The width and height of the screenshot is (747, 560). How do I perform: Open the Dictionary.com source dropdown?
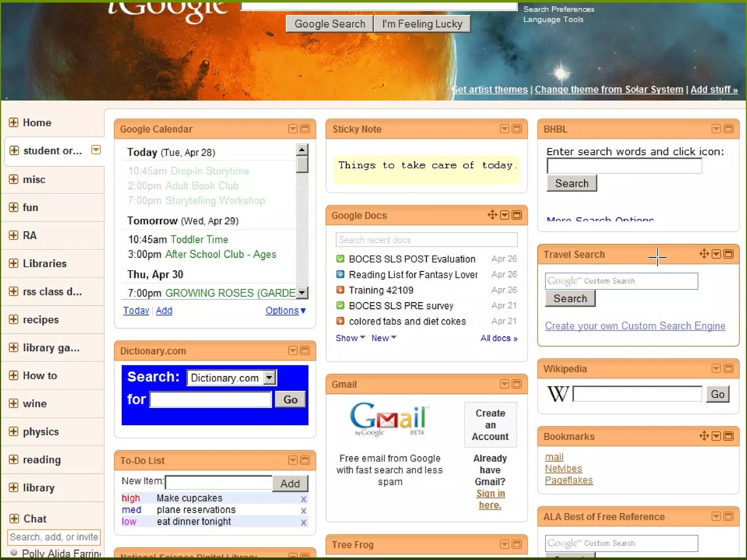click(269, 378)
